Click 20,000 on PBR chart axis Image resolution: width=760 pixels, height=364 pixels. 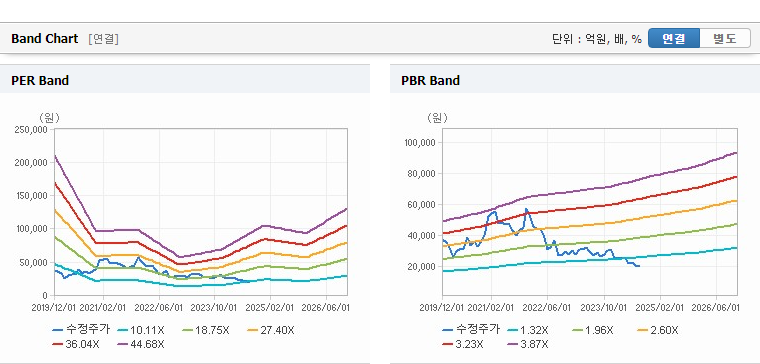coord(422,267)
